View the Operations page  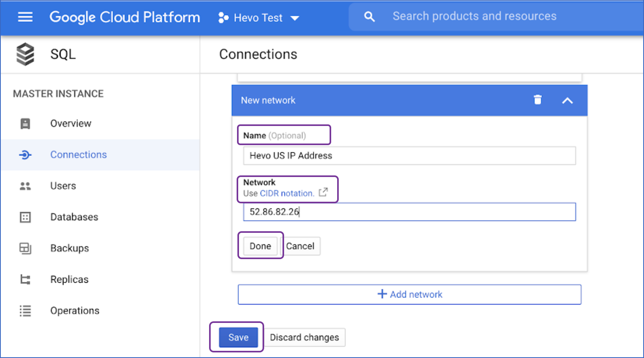[75, 311]
